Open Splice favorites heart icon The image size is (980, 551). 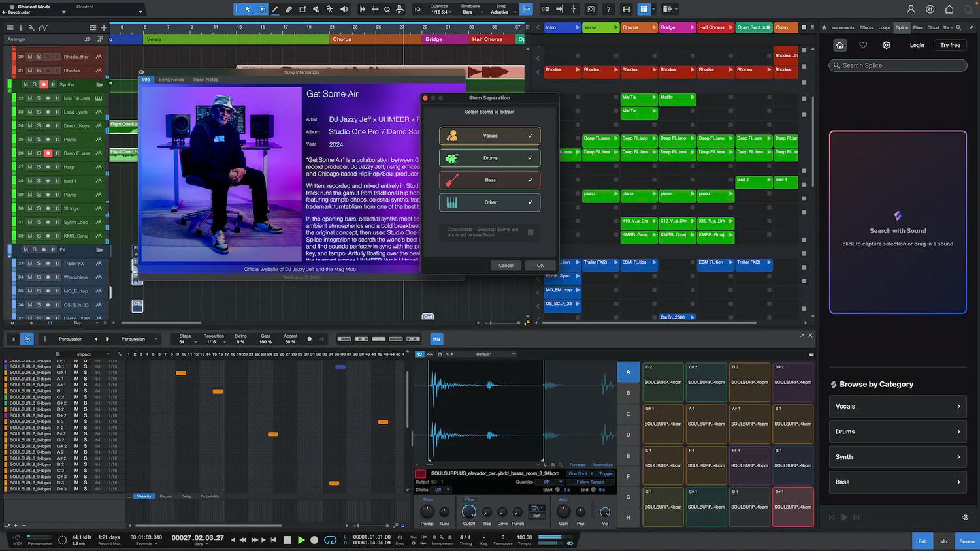click(x=863, y=45)
